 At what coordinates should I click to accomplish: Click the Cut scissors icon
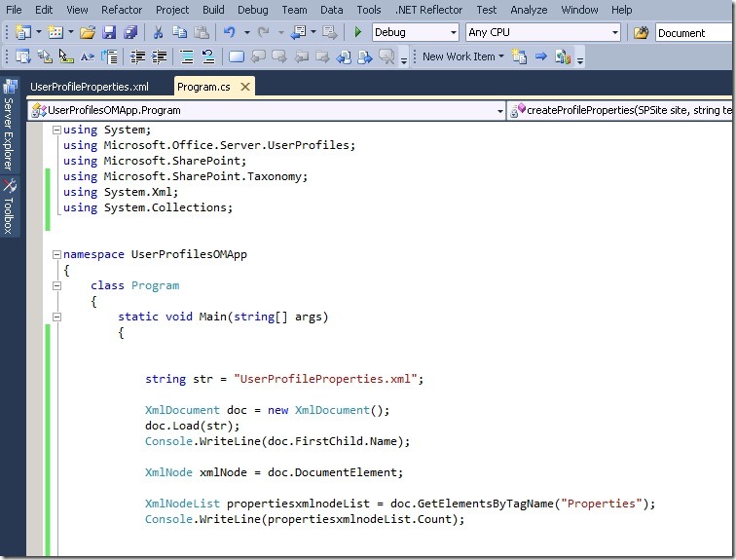pyautogui.click(x=158, y=33)
